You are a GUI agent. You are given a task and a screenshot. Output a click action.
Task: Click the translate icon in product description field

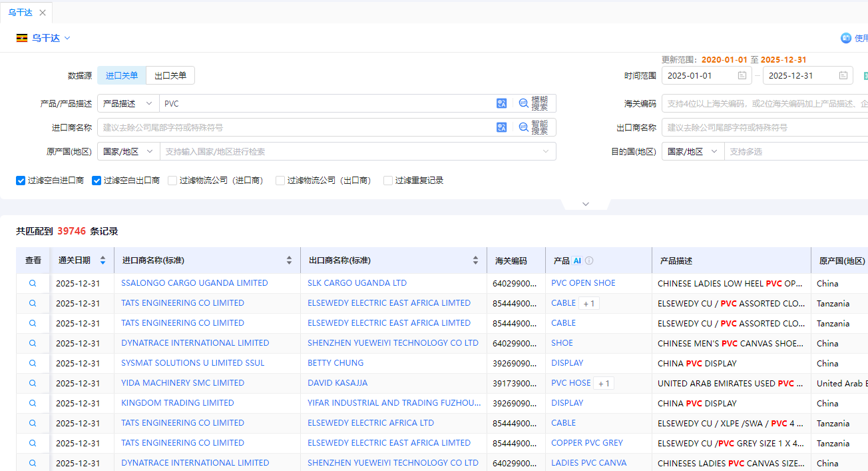501,103
